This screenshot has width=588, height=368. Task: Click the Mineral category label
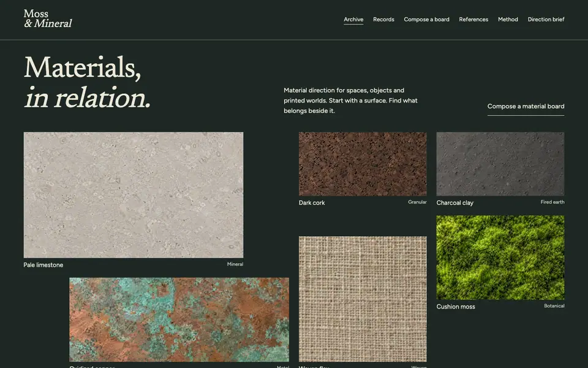(x=235, y=264)
